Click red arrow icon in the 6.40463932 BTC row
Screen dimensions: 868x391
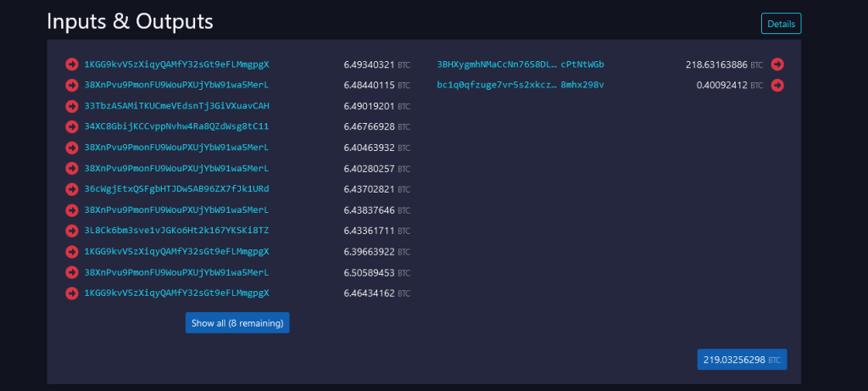(72, 148)
